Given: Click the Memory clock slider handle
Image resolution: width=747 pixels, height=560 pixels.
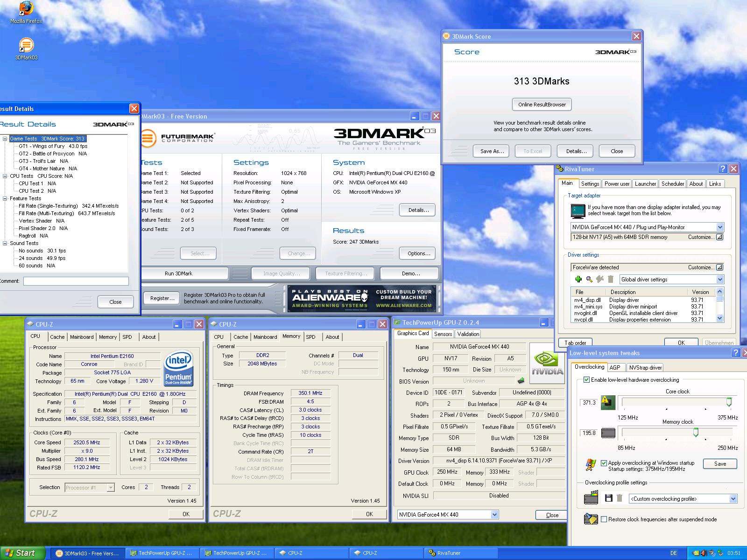Looking at the screenshot, I should (696, 433).
